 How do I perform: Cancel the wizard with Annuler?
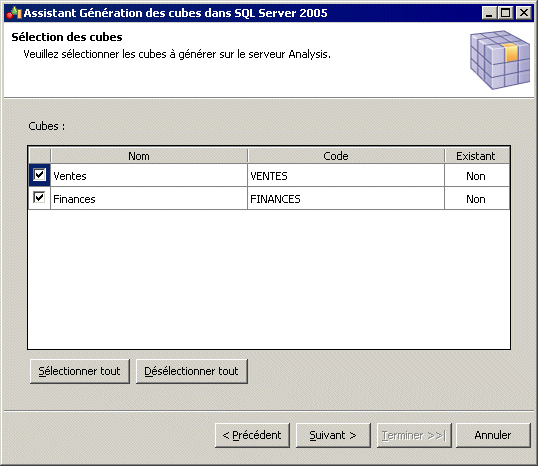click(x=493, y=435)
